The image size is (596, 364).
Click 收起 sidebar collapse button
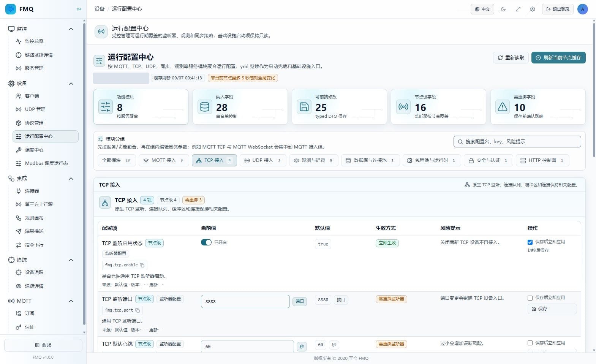coord(43,345)
